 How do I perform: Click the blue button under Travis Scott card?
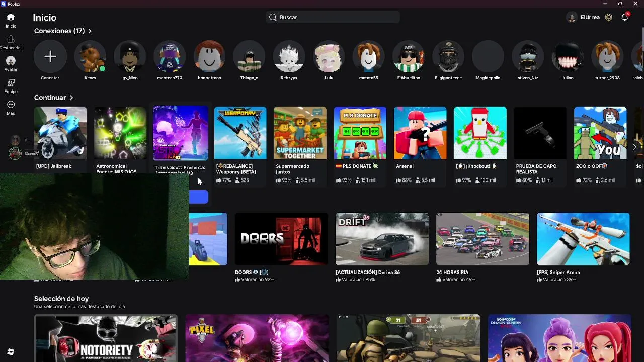(x=199, y=197)
